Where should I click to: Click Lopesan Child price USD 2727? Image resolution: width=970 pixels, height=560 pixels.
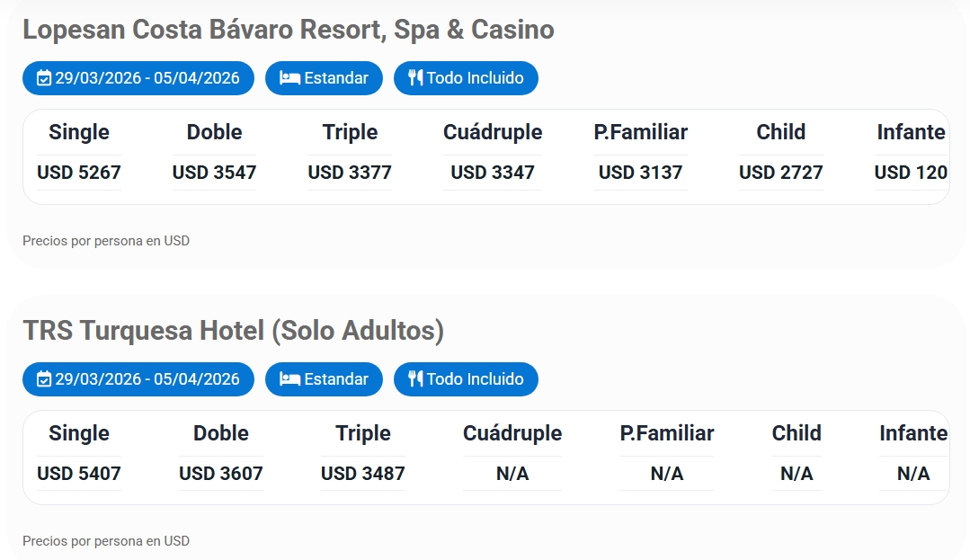click(780, 173)
